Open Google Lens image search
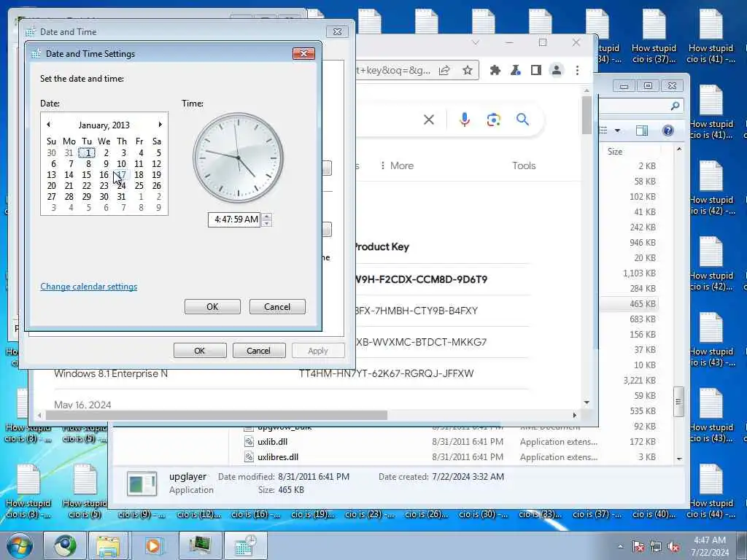 coord(494,120)
